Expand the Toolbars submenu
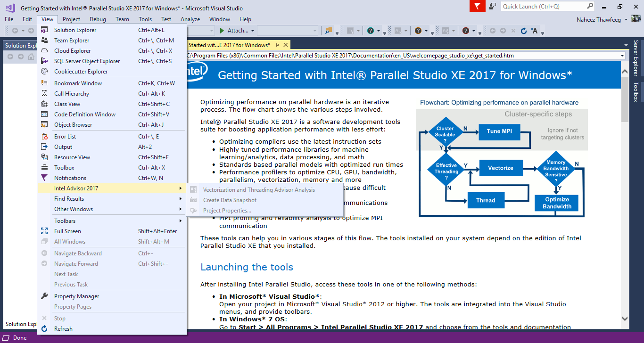The width and height of the screenshot is (644, 343). 112,221
